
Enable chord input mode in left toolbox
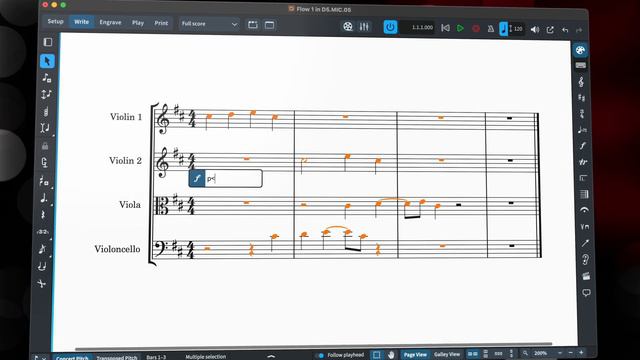pyautogui.click(x=46, y=111)
